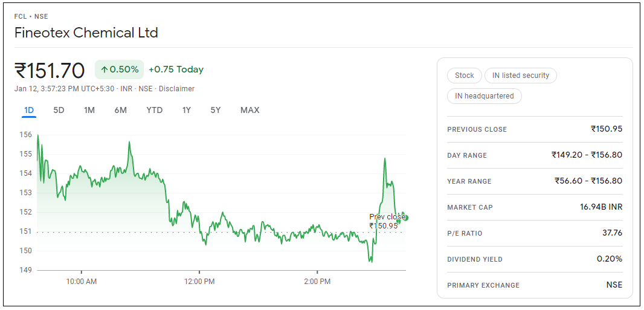Click the ₹151.70 current price
This screenshot has height=310, width=644.
[x=50, y=70]
